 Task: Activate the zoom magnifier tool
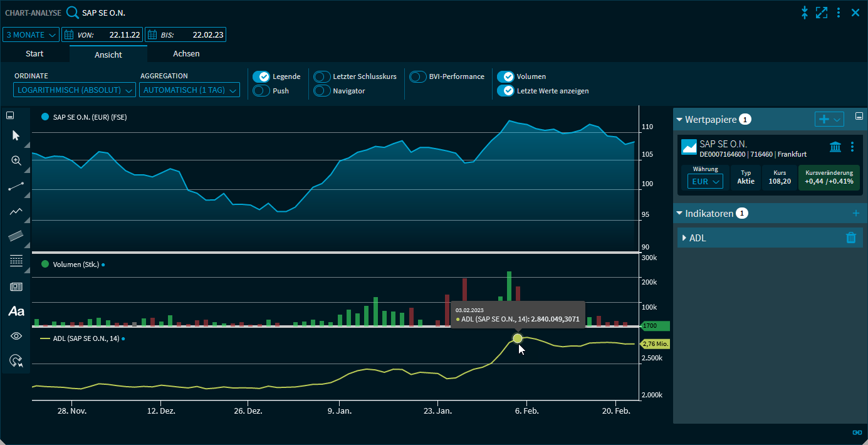[16, 161]
